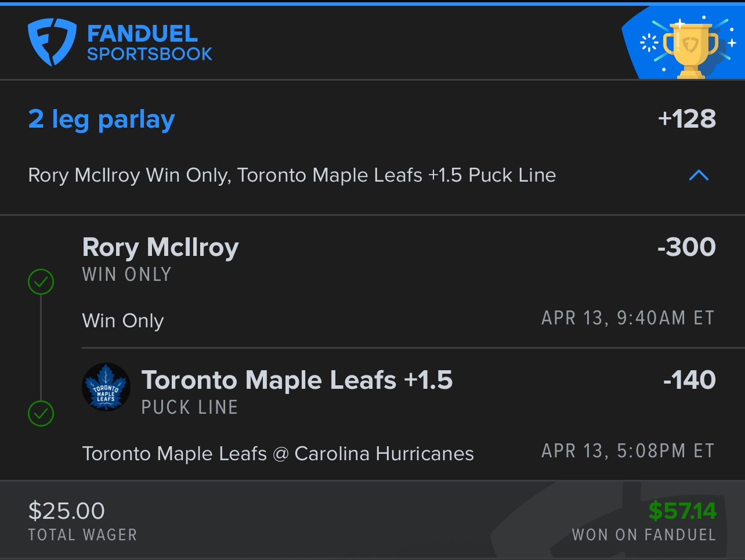Click the $25.00 total wager amount
745x560 pixels.
pyautogui.click(x=67, y=511)
